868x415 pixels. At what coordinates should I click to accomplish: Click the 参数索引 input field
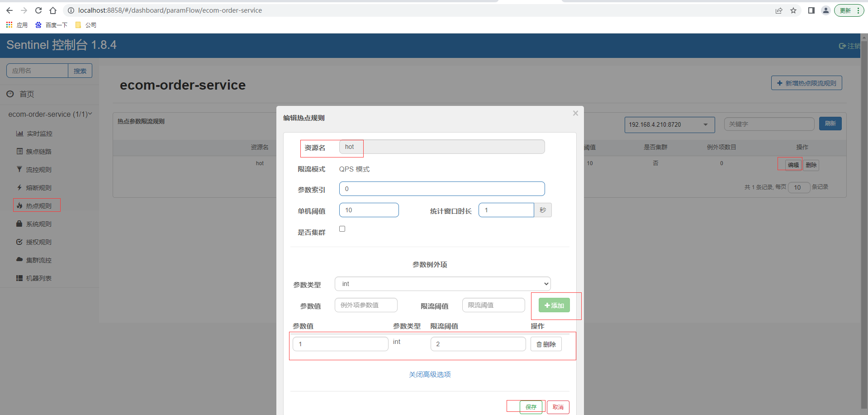[x=442, y=189]
